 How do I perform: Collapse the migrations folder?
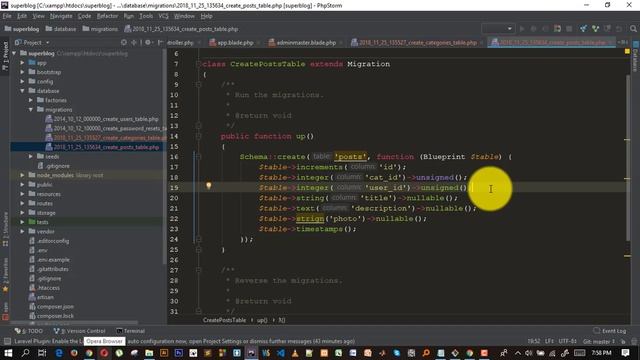click(x=31, y=110)
